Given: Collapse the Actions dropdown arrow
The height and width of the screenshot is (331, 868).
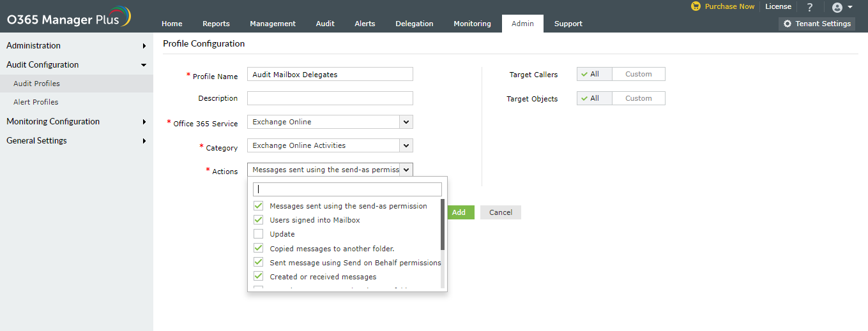Looking at the screenshot, I should click(x=406, y=170).
